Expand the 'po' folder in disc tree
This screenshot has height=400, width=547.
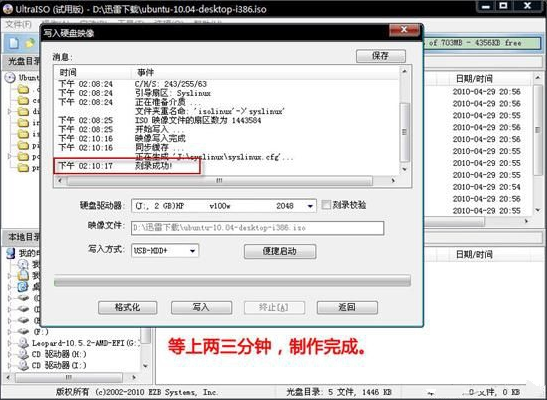[x=10, y=157]
